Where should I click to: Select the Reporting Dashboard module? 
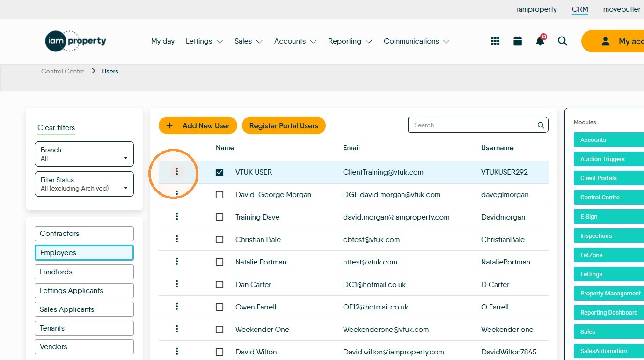point(609,313)
